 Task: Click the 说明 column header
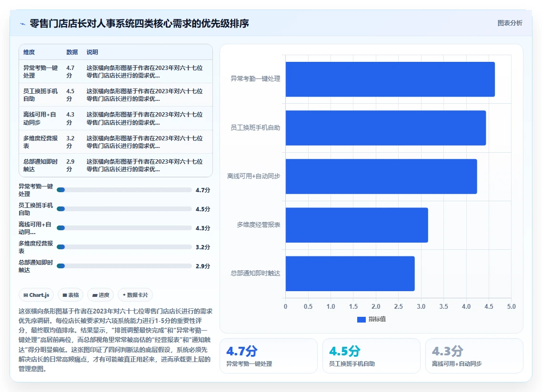92,52
